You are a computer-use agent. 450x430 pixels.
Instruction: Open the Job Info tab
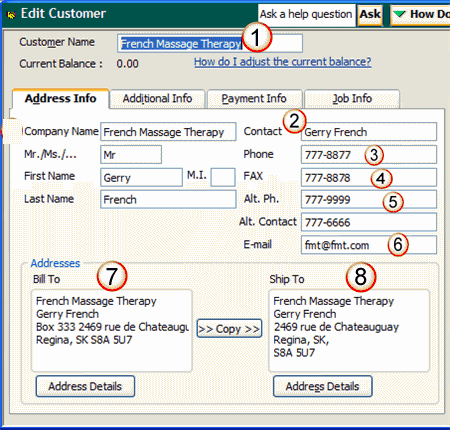(352, 99)
